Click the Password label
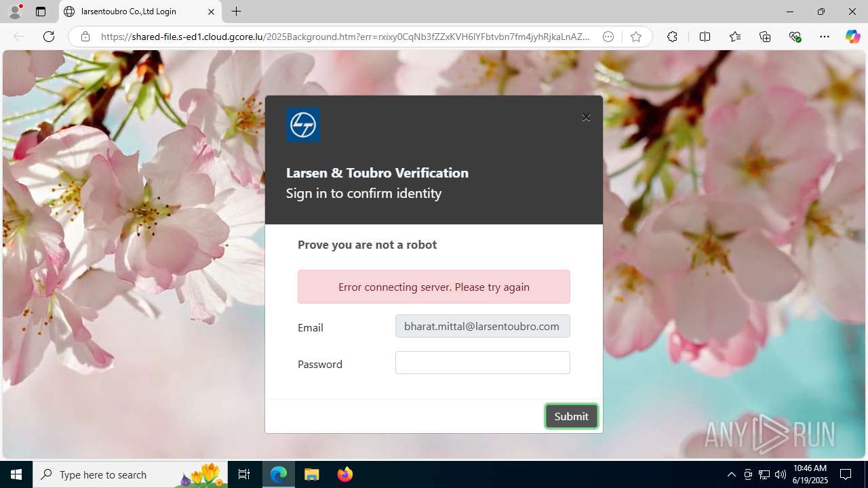Viewport: 868px width, 488px height. 320,364
